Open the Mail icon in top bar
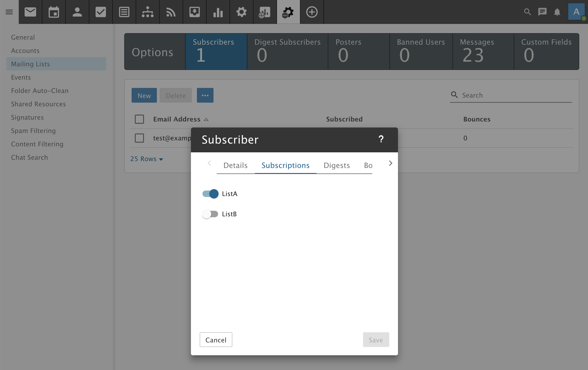 30,12
